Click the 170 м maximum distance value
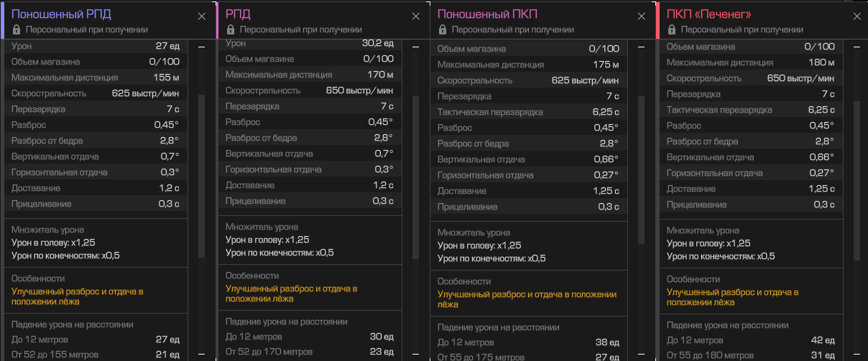 click(x=380, y=75)
